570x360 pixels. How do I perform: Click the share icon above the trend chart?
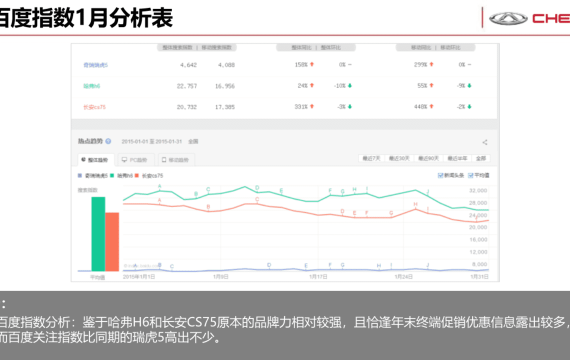point(485,142)
